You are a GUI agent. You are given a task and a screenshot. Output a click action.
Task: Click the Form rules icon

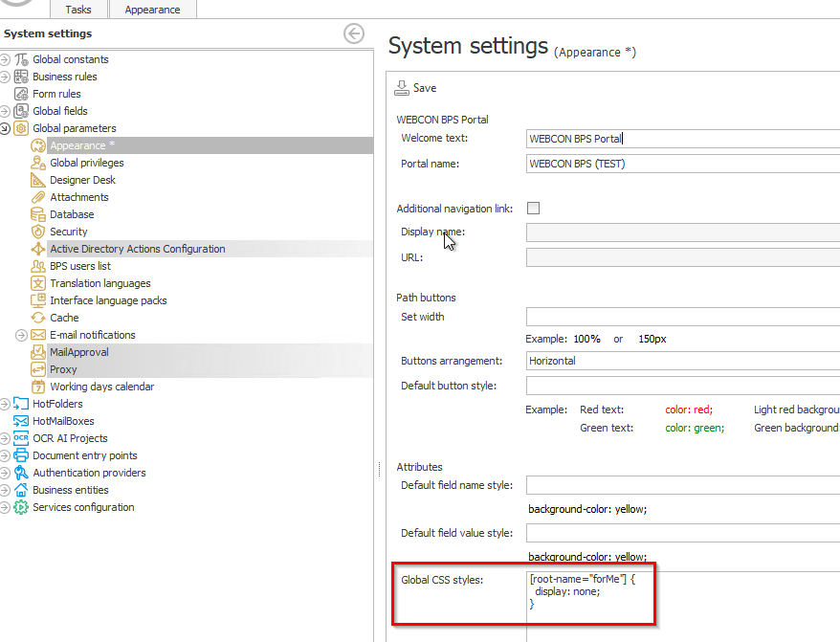[21, 94]
